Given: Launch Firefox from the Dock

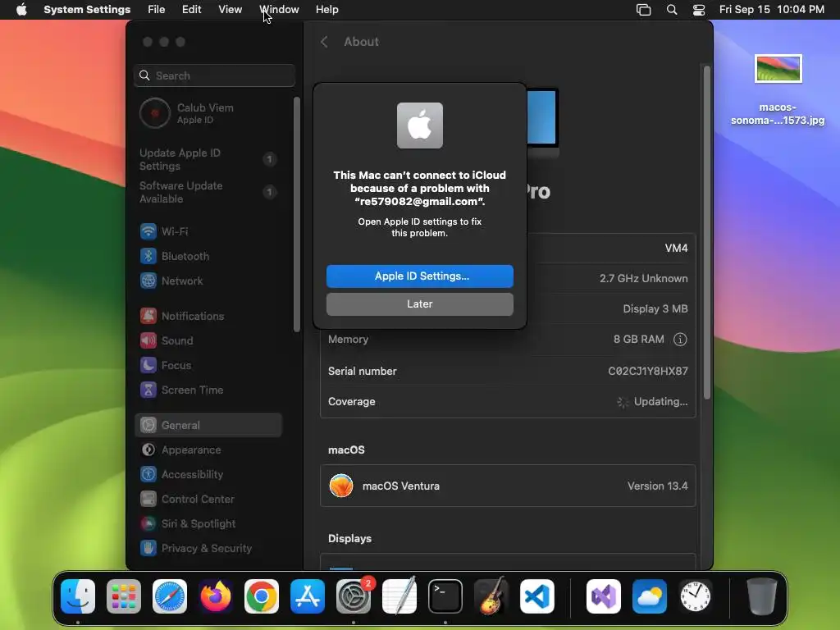Looking at the screenshot, I should (216, 596).
